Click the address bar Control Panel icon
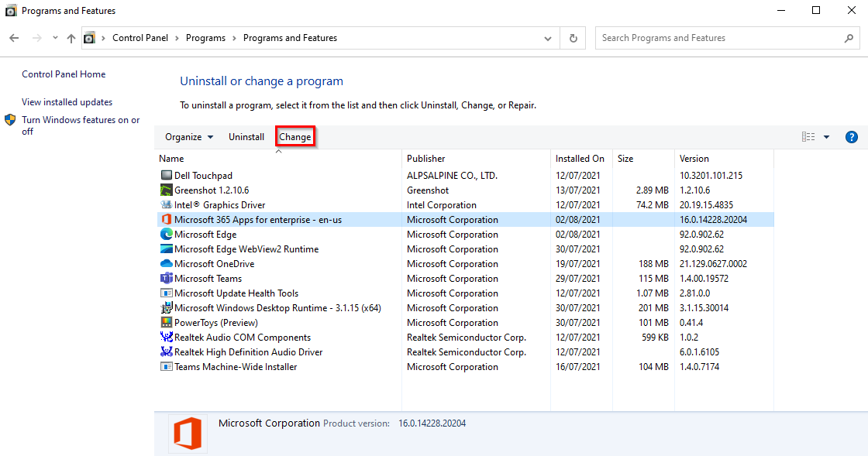This screenshot has width=868, height=456. point(89,38)
